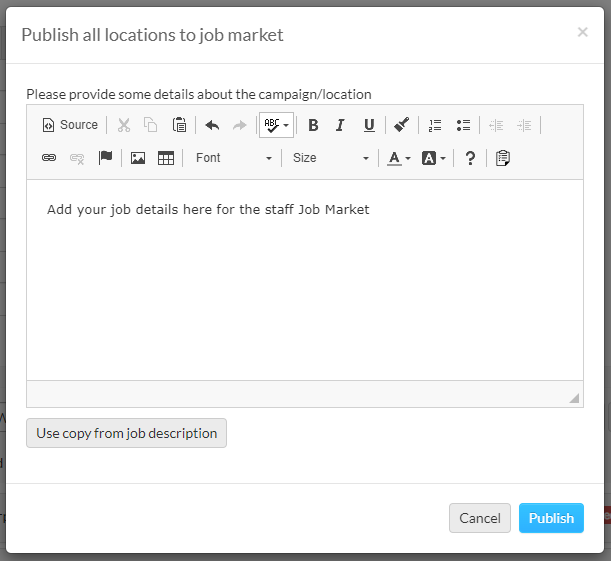Click the Undo arrow icon
The height and width of the screenshot is (561, 611).
coord(212,125)
